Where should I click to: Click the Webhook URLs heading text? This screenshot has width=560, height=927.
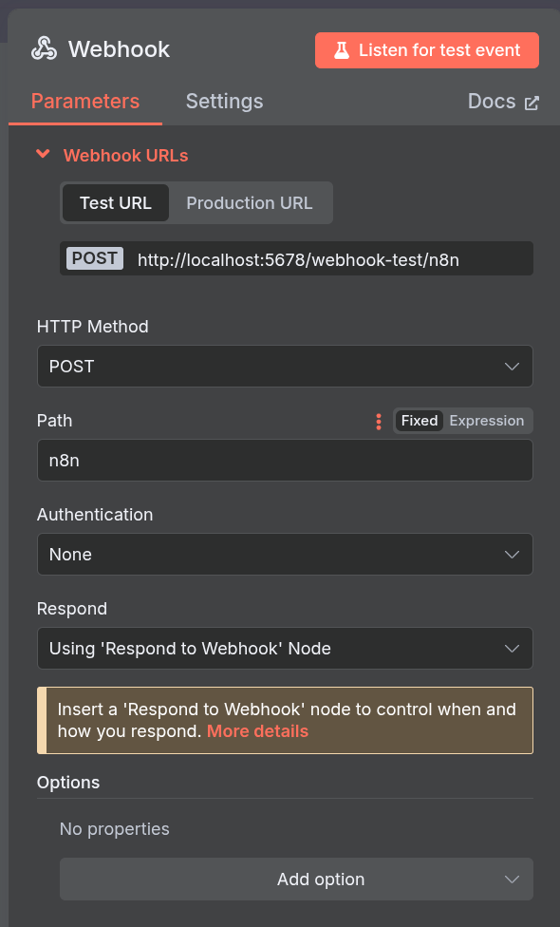click(x=126, y=156)
